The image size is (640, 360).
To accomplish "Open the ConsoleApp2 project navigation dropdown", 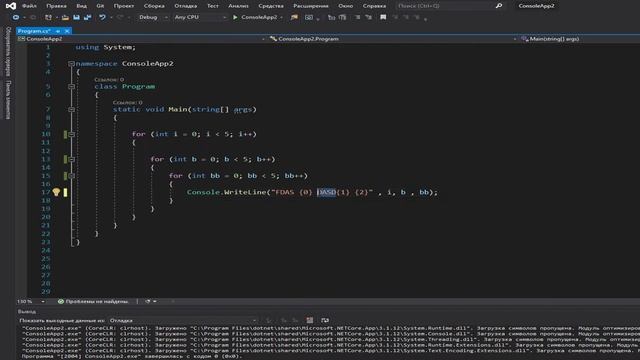I will pyautogui.click(x=141, y=39).
